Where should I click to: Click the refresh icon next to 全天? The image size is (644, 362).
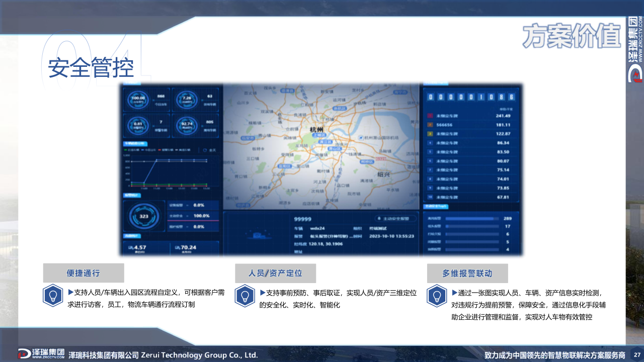click(x=205, y=150)
